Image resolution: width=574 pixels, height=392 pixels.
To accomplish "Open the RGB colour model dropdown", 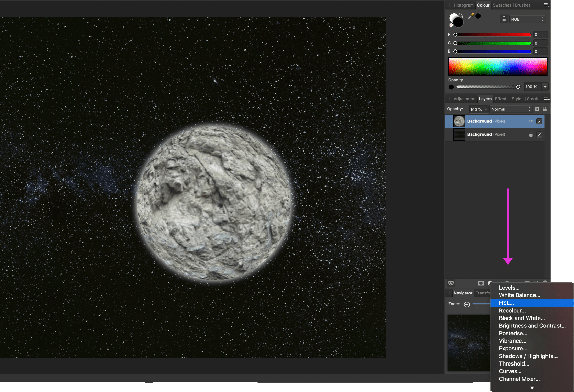I will [527, 19].
